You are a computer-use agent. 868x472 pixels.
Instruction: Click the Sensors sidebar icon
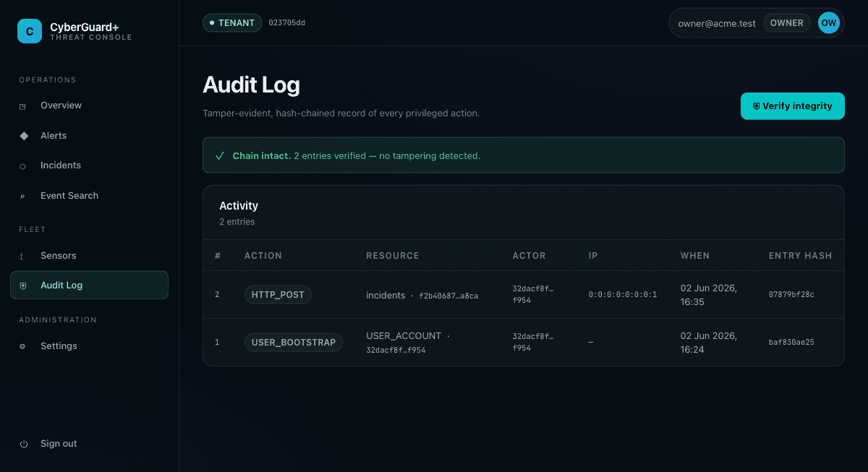(23, 256)
